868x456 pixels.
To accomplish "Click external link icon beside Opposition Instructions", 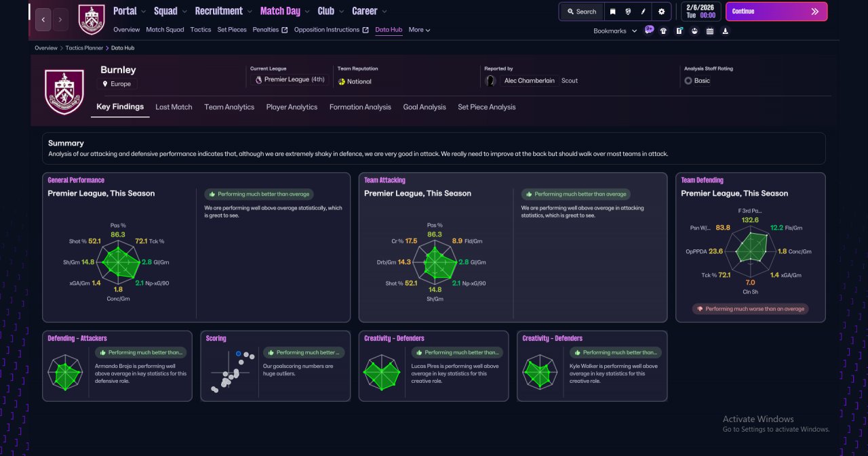I will coord(366,30).
